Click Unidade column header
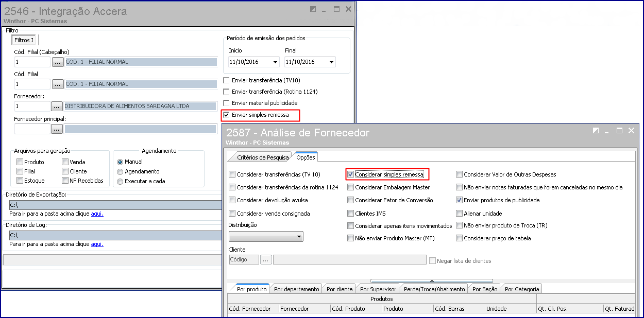 [x=511, y=309]
